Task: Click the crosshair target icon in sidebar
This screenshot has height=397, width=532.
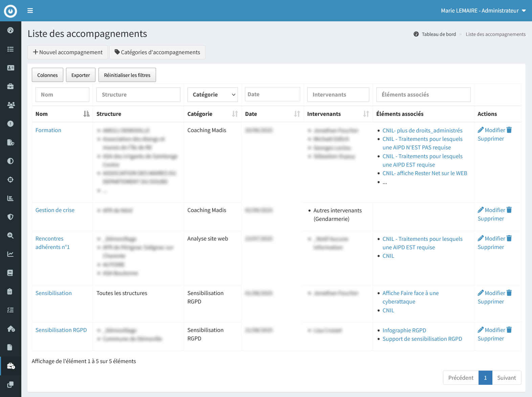Action: pyautogui.click(x=10, y=180)
